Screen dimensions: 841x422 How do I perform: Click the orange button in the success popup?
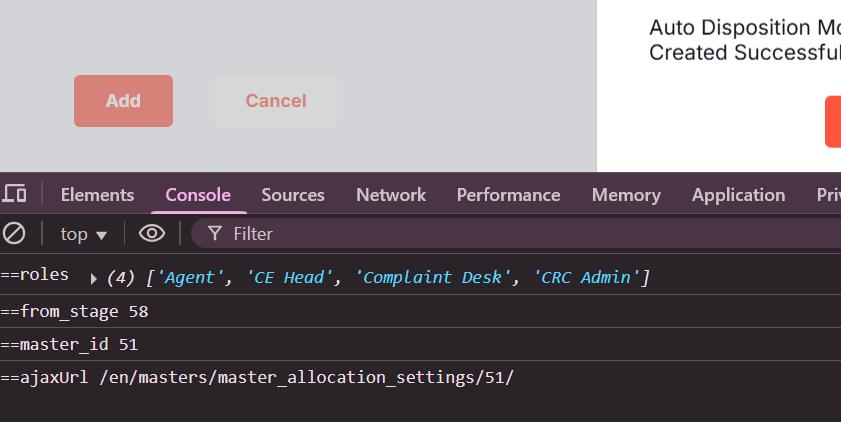coord(833,122)
